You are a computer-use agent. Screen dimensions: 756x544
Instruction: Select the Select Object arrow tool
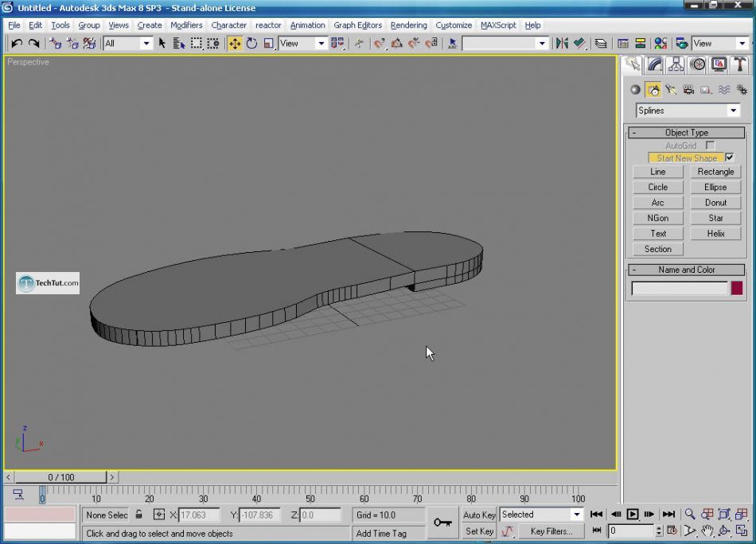[162, 44]
